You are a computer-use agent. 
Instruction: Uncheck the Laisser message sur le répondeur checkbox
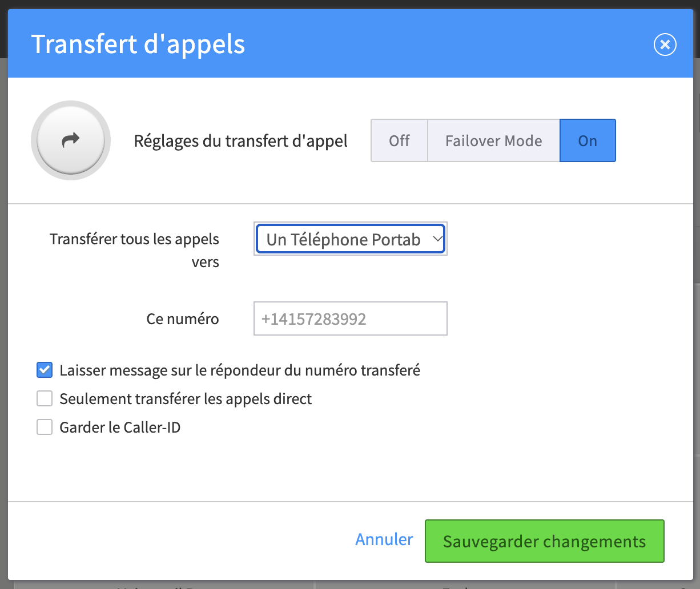click(x=45, y=370)
